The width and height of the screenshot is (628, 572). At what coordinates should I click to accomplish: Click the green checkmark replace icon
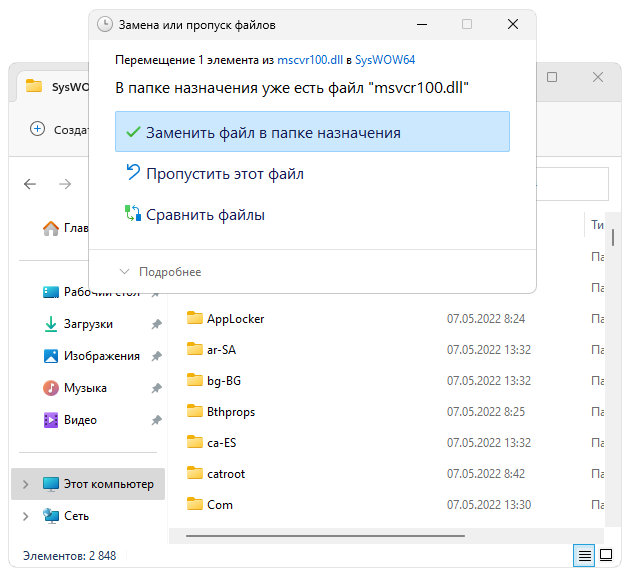click(133, 132)
